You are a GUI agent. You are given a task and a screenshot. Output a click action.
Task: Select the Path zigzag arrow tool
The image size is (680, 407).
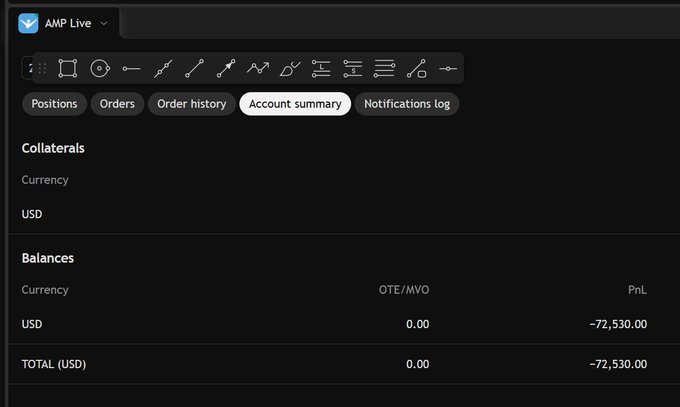[x=258, y=68]
